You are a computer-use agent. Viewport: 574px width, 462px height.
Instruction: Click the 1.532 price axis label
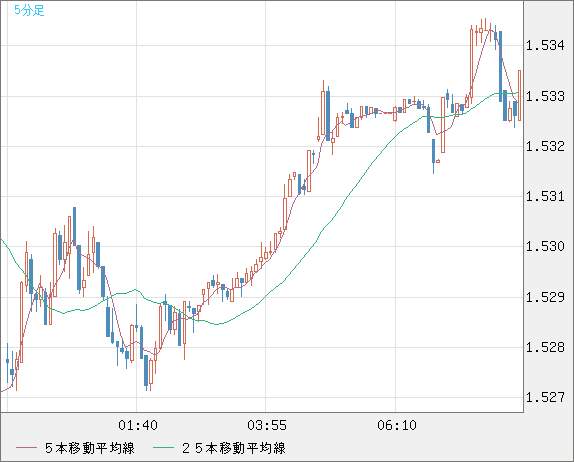pyautogui.click(x=545, y=146)
